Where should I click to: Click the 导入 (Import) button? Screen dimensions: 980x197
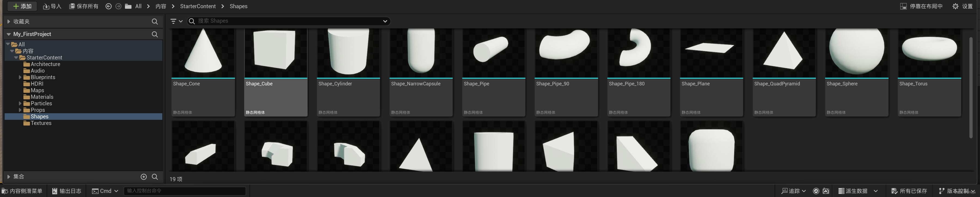52,7
